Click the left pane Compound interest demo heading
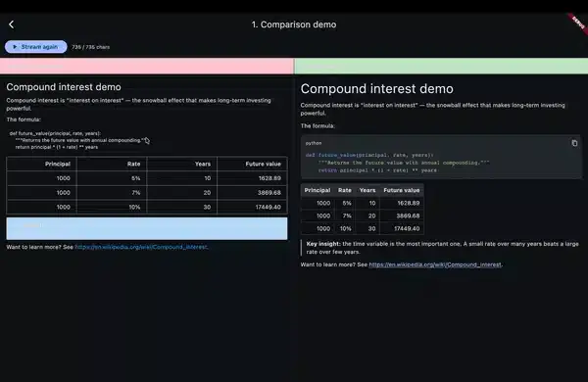 pyautogui.click(x=64, y=87)
